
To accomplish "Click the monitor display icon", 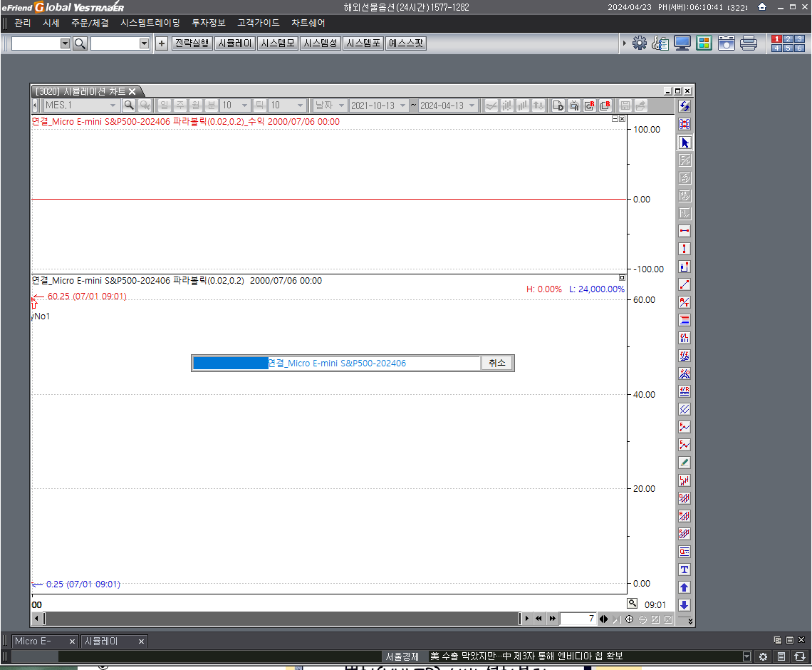I will [x=682, y=43].
